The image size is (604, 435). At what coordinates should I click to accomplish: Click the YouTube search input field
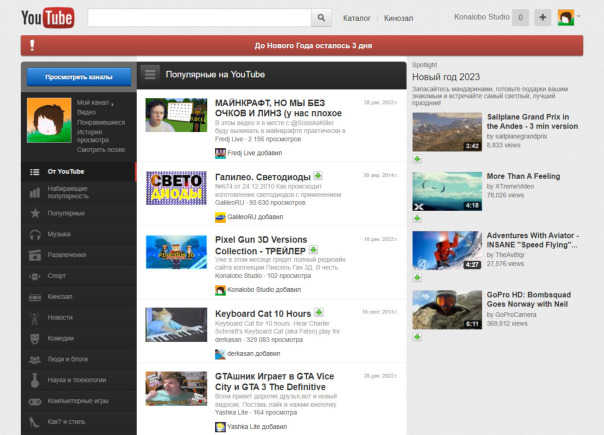[x=199, y=18]
